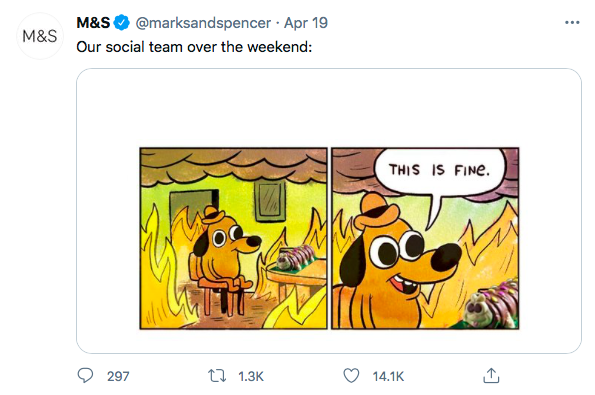The image size is (595, 395).
Task: Retweet using the arrows icon
Action: pyautogui.click(x=217, y=376)
